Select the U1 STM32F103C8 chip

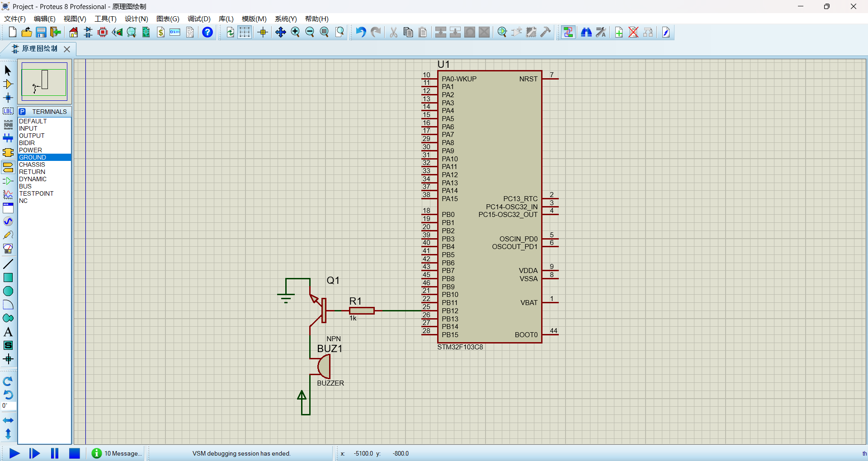(x=490, y=207)
